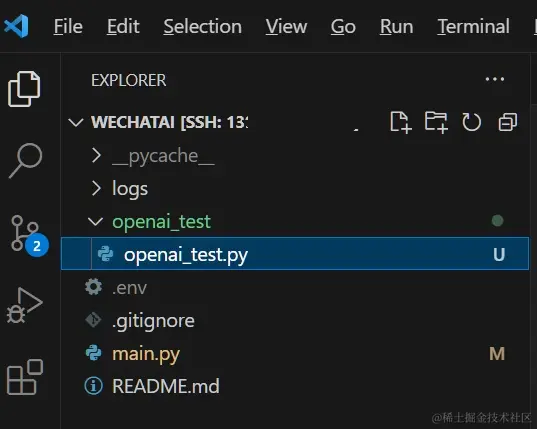Refresh the Explorer file tree
The image size is (537, 429).
click(472, 122)
